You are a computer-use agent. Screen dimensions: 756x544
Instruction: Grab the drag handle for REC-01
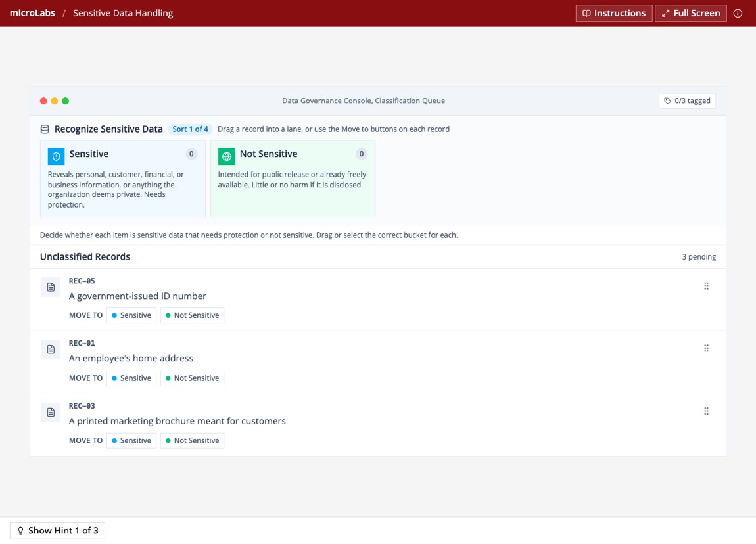click(x=706, y=348)
